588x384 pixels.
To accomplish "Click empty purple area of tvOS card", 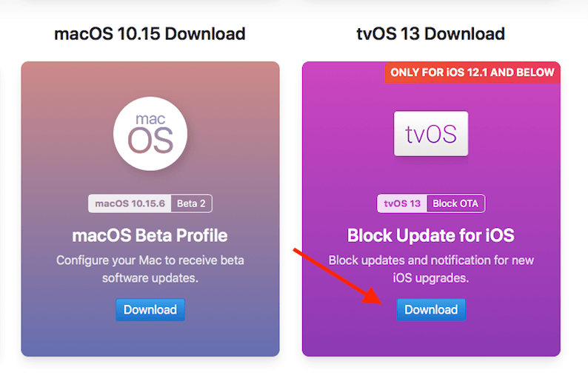I will click(518, 326).
